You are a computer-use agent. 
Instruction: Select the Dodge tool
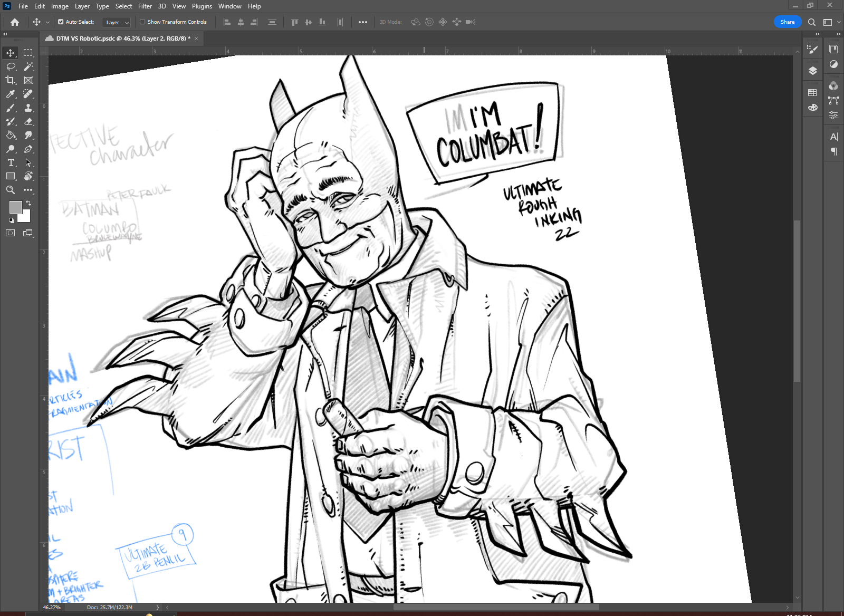[x=11, y=149]
